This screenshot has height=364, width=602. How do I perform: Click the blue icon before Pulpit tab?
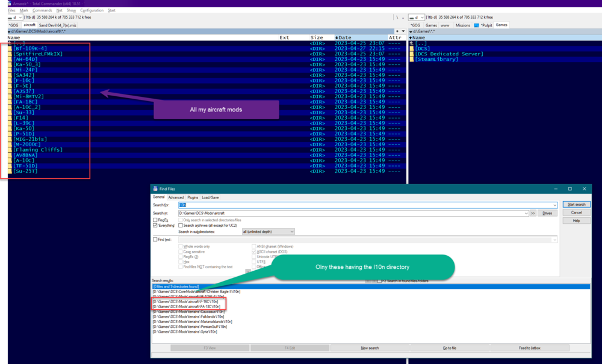(476, 25)
